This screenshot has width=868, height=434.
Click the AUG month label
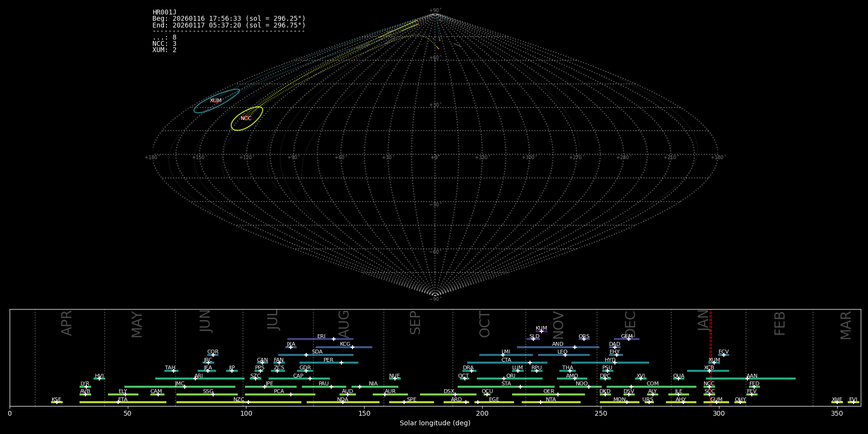pyautogui.click(x=344, y=324)
